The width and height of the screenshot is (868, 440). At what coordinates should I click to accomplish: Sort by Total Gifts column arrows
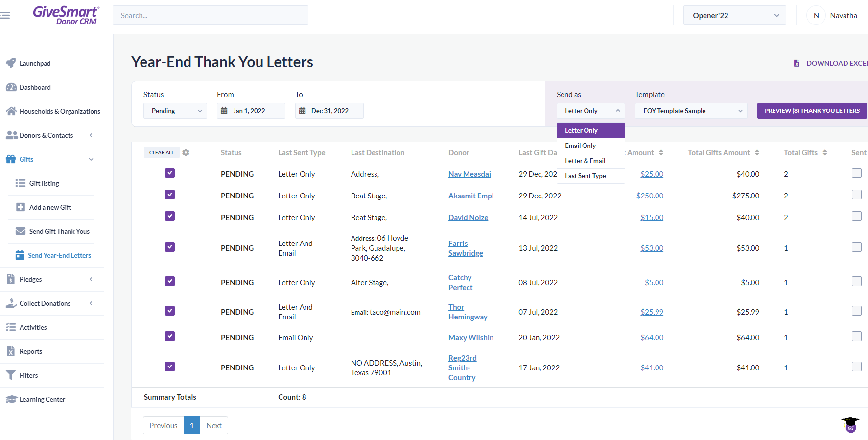click(825, 153)
